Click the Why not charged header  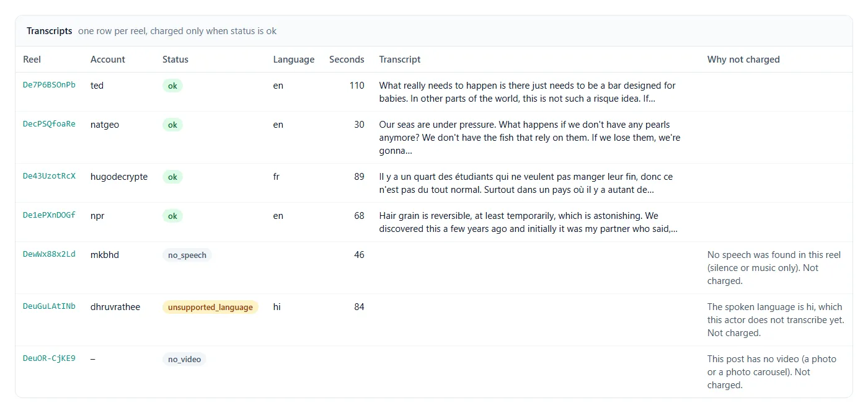pyautogui.click(x=743, y=60)
